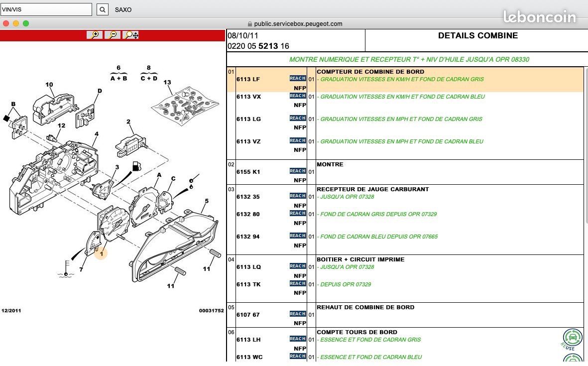
Task: Open part reference 6113 TK
Action: [x=248, y=284]
